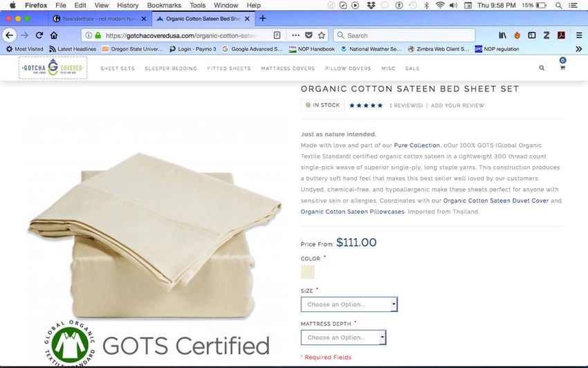
Task: Save the page to Pocket icon
Action: [x=309, y=35]
